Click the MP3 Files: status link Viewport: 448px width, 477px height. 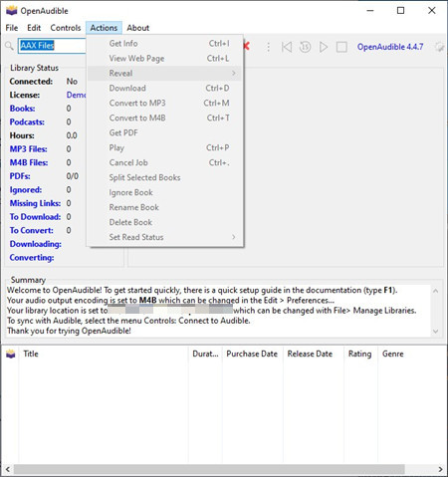pos(28,149)
